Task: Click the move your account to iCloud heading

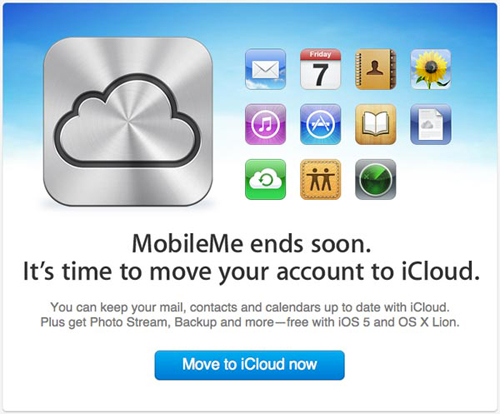Action: 251,271
